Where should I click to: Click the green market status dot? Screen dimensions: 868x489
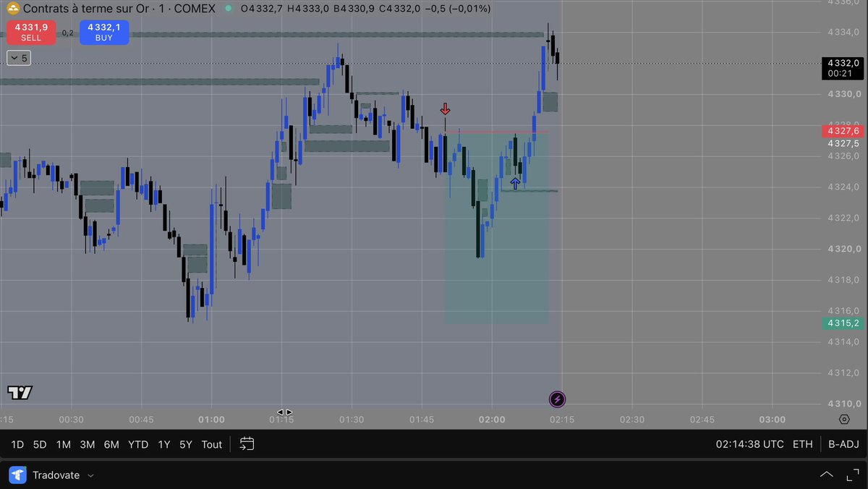229,9
